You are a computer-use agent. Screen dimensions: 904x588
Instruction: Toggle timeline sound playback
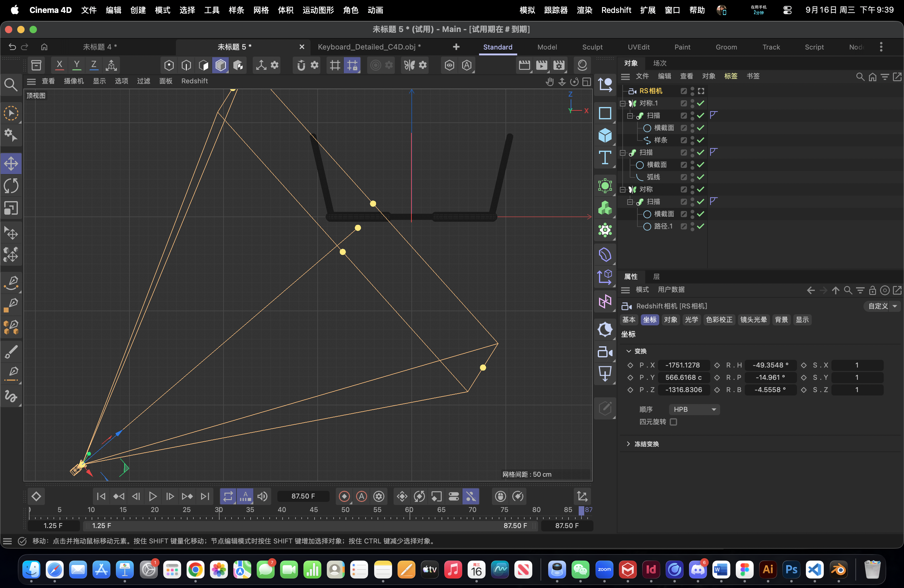263,496
